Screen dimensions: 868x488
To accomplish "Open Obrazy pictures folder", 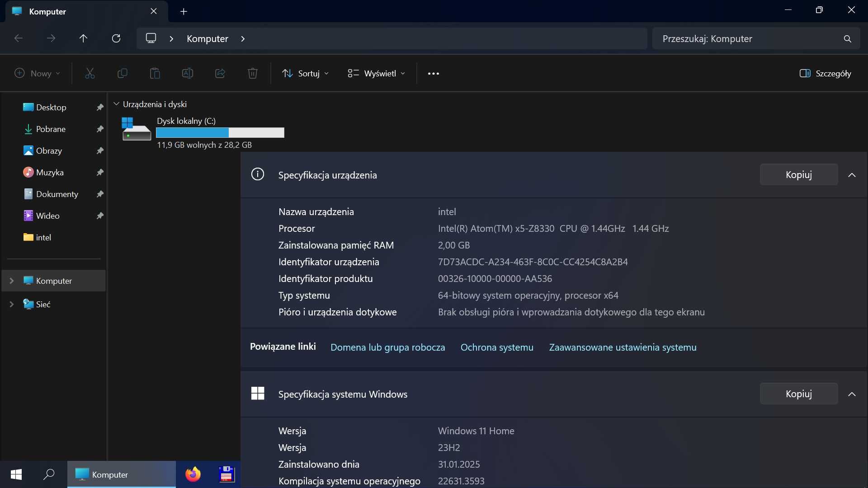I will tap(49, 150).
